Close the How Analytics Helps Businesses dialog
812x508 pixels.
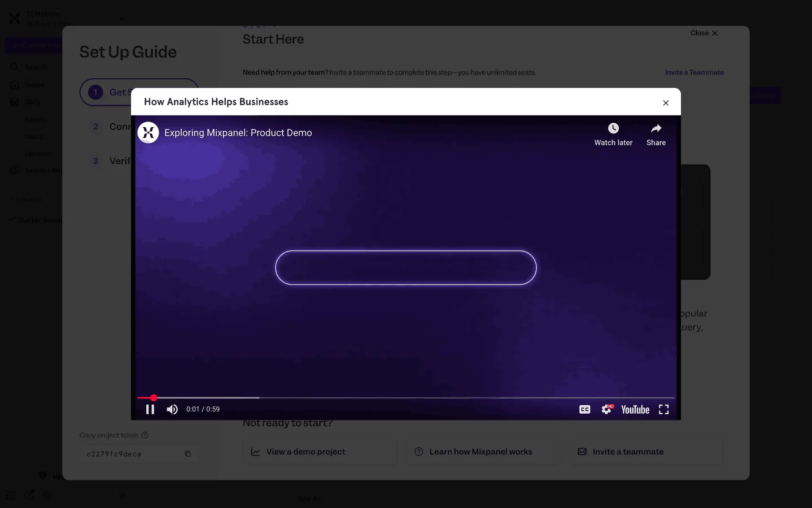point(666,103)
